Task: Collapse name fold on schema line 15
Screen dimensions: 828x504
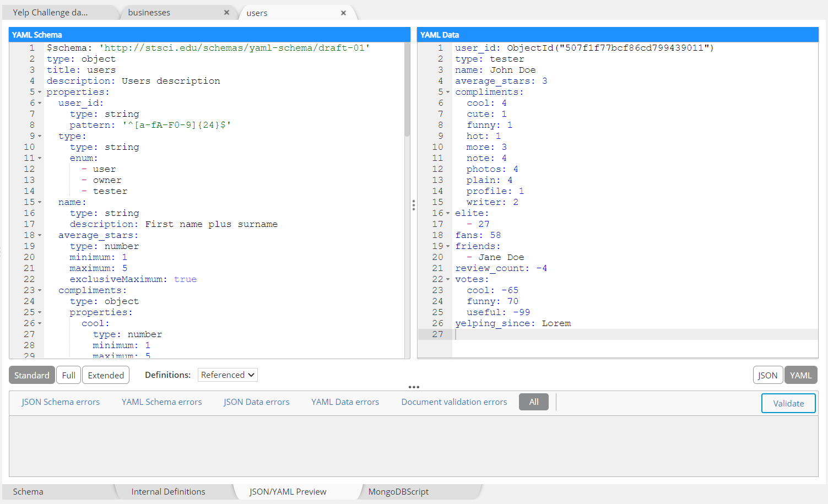Action: pyautogui.click(x=40, y=202)
